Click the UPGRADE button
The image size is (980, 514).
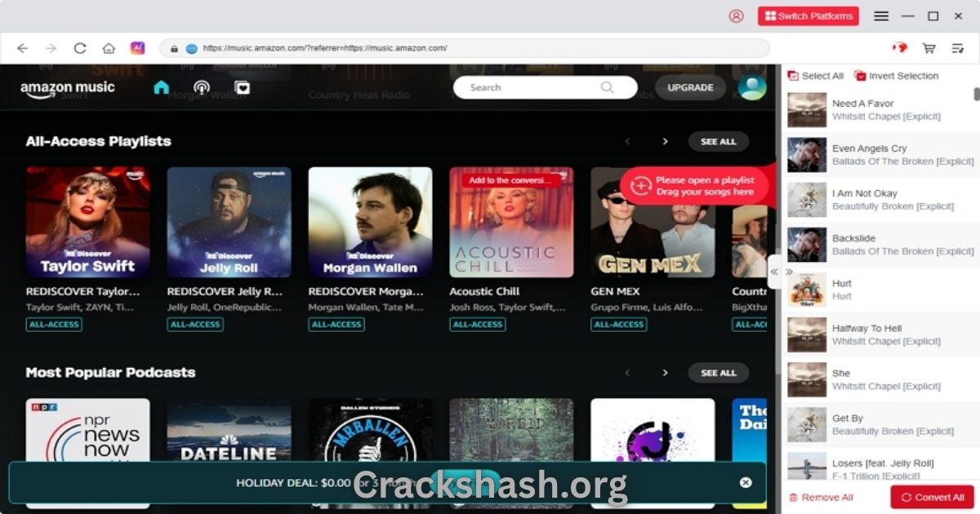(x=690, y=87)
